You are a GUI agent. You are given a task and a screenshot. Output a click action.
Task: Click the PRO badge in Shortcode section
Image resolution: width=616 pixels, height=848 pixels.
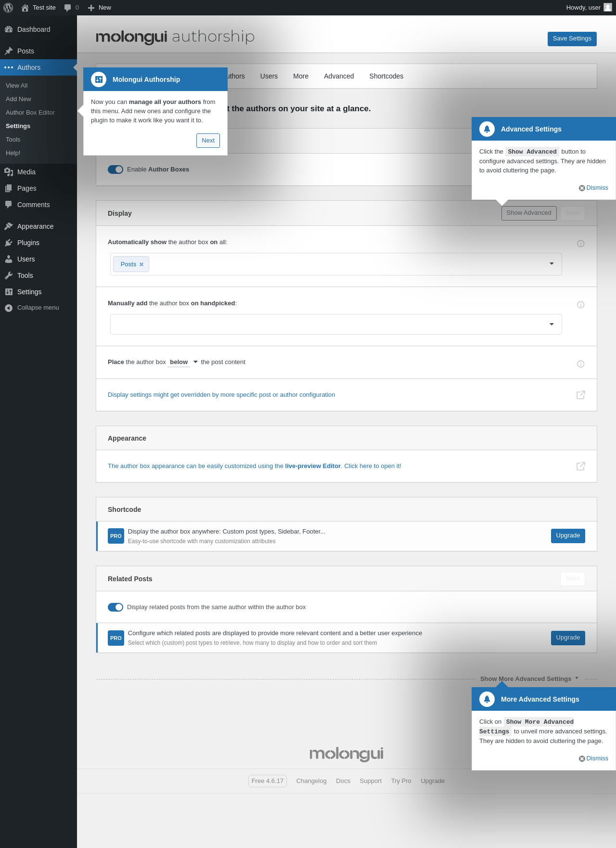(116, 536)
